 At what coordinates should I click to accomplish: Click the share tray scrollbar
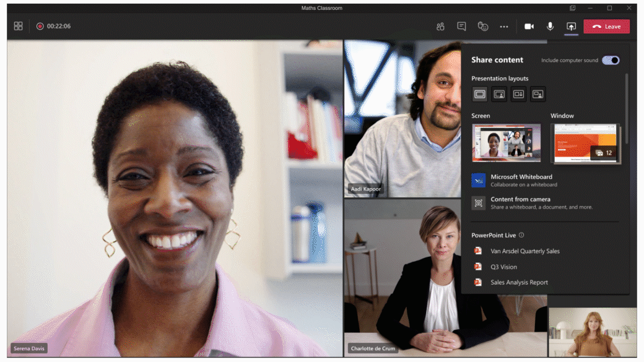point(626,109)
